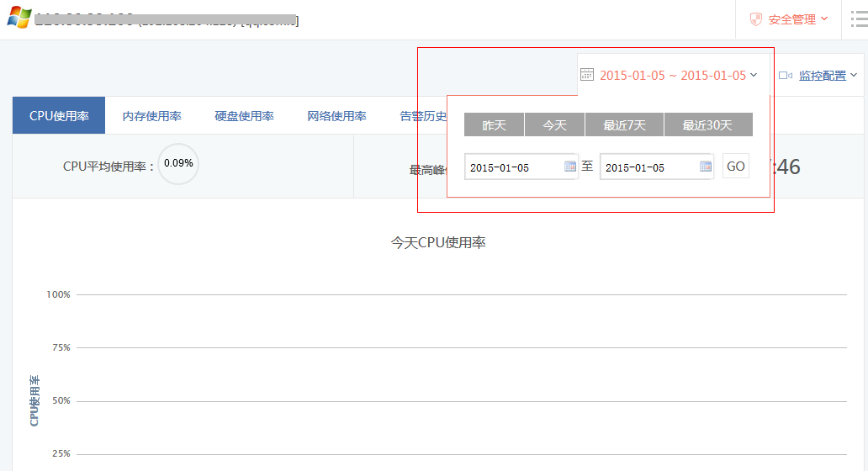Click the 25% axis label
This screenshot has width=868, height=471.
coord(61,454)
